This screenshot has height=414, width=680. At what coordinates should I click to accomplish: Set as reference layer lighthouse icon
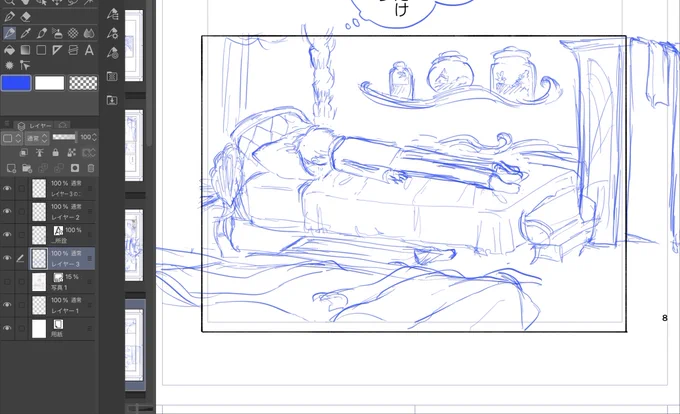[39, 153]
